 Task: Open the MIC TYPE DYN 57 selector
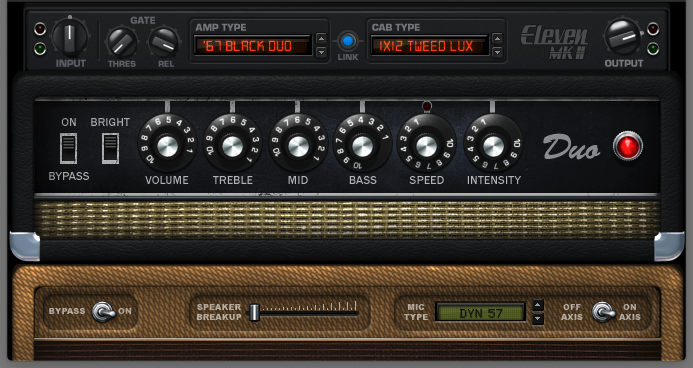[x=480, y=313]
